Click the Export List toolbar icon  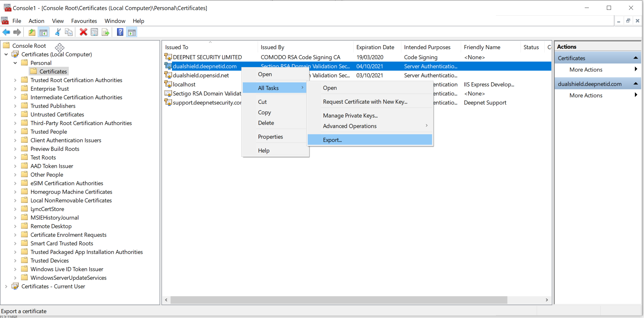tap(105, 32)
